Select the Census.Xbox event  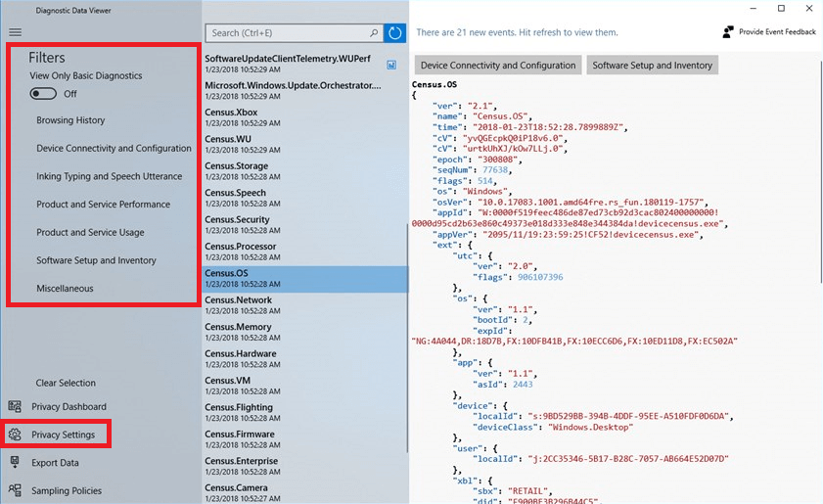(x=304, y=117)
